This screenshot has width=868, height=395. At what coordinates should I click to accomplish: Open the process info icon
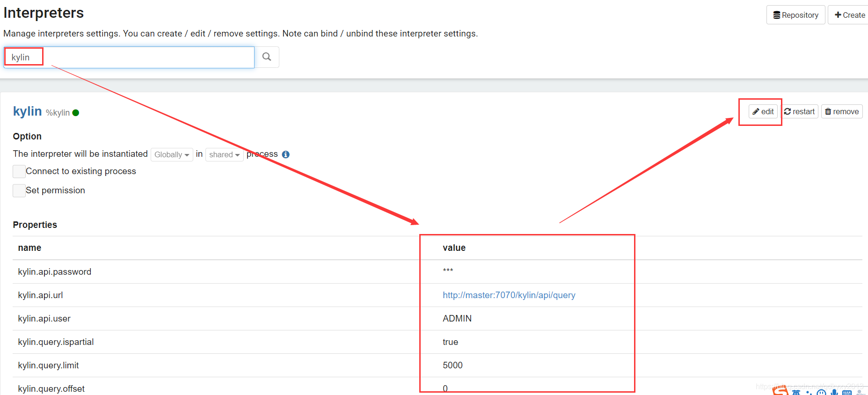point(286,154)
